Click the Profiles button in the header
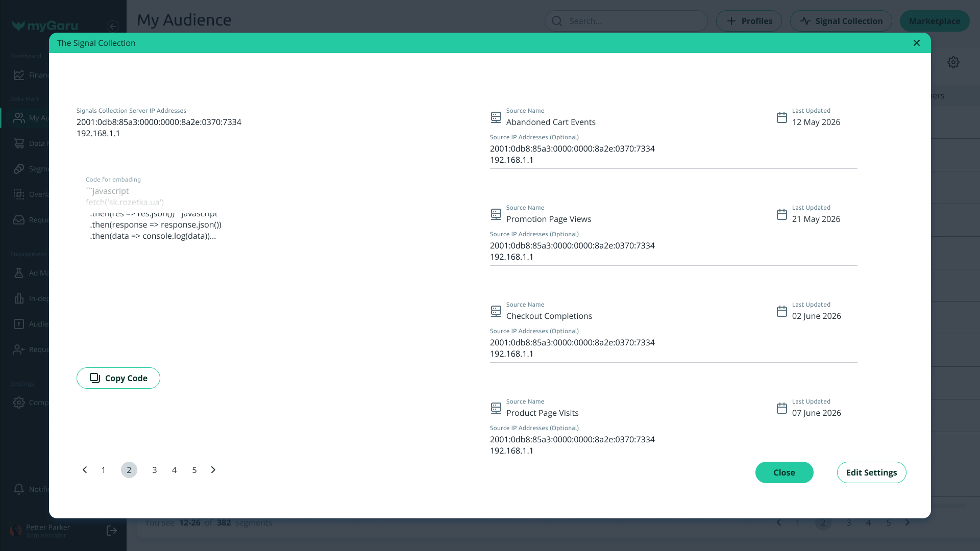The image size is (980, 551). (749, 21)
